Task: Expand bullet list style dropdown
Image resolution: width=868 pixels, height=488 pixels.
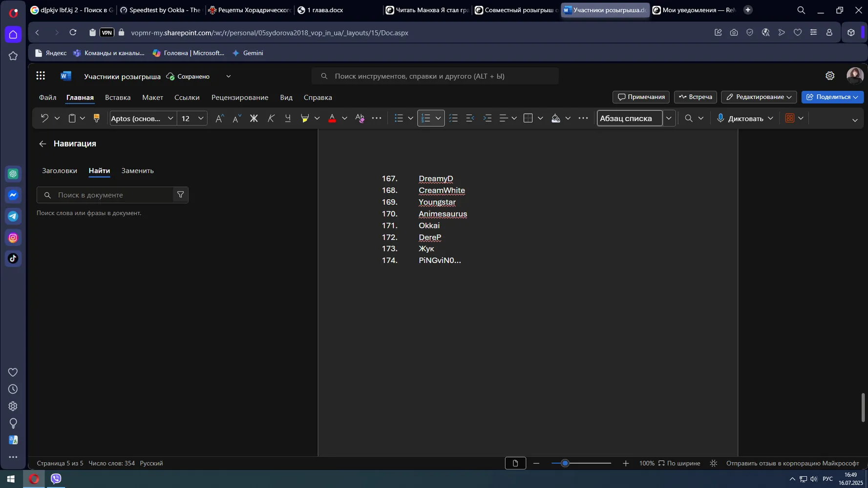Action: coord(411,118)
